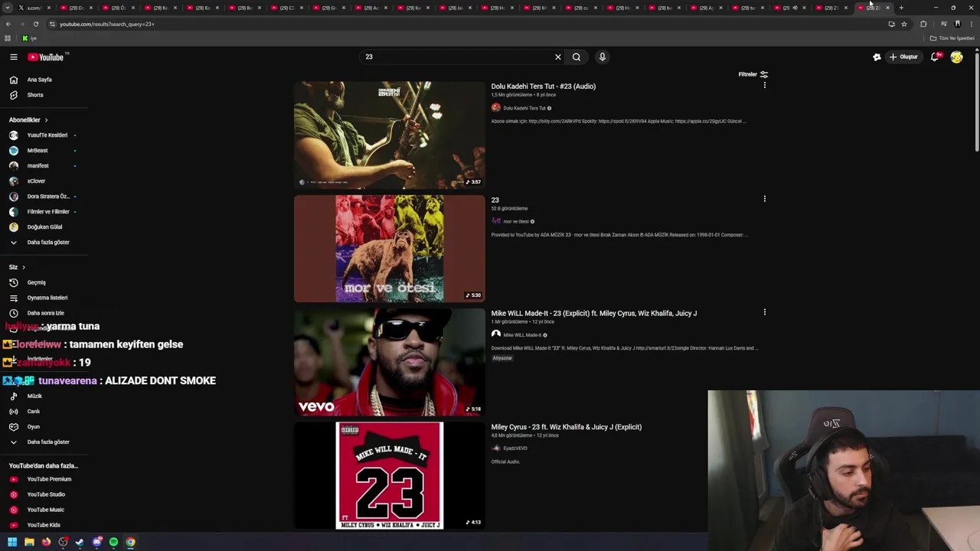The height and width of the screenshot is (551, 980).
Task: Expand the Abonelikler section chevron
Action: coord(46,120)
